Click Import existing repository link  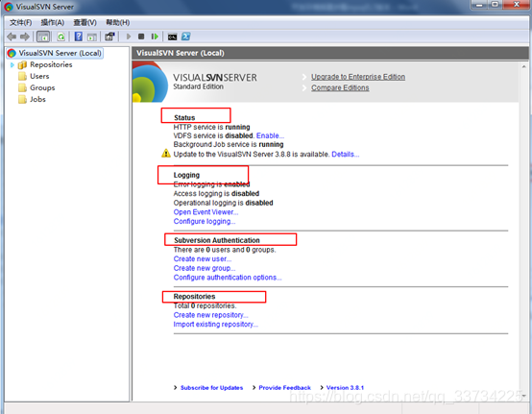[x=215, y=324]
